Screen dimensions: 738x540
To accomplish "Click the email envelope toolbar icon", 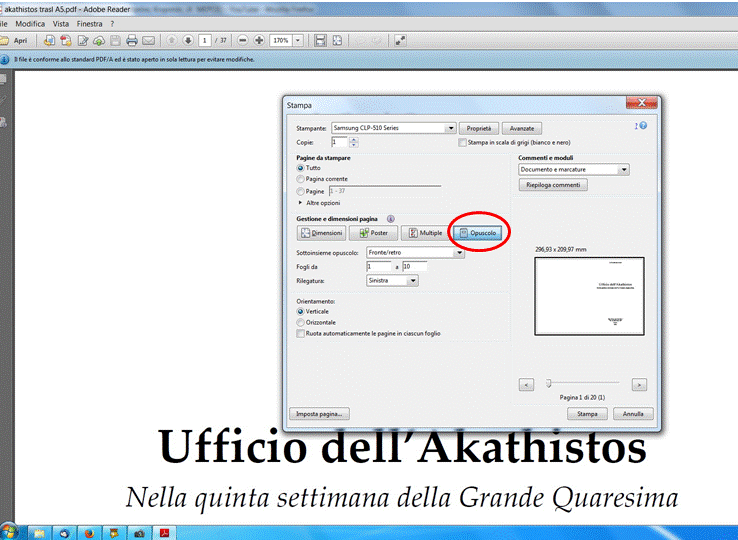I will coord(148,41).
